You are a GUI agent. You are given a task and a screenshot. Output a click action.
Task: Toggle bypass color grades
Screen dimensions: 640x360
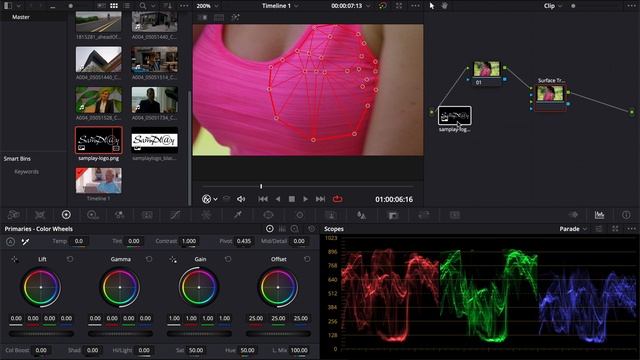382,6
